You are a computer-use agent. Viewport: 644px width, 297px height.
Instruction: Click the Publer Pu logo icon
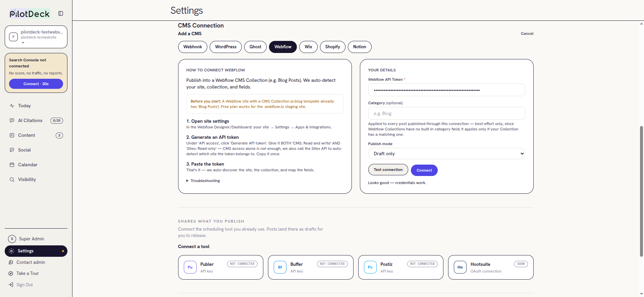(x=190, y=267)
